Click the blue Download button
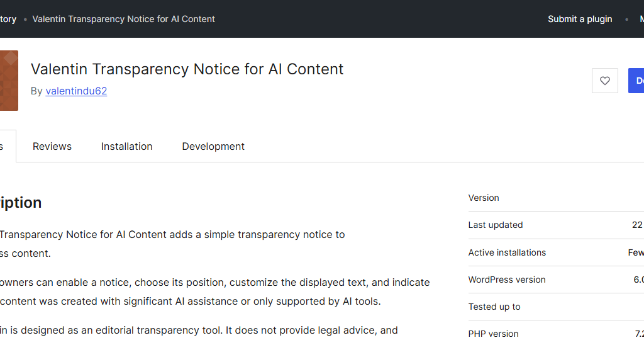The height and width of the screenshot is (345, 644). pyautogui.click(x=636, y=81)
